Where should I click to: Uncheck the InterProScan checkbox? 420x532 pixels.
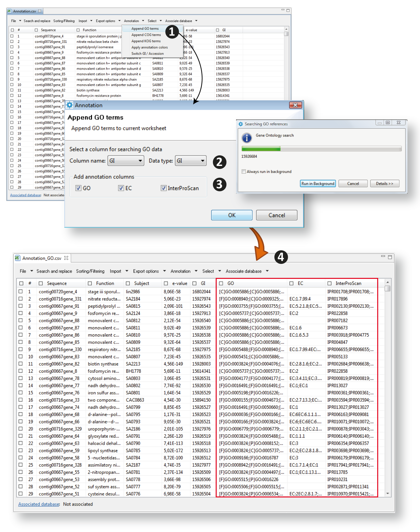coord(163,188)
